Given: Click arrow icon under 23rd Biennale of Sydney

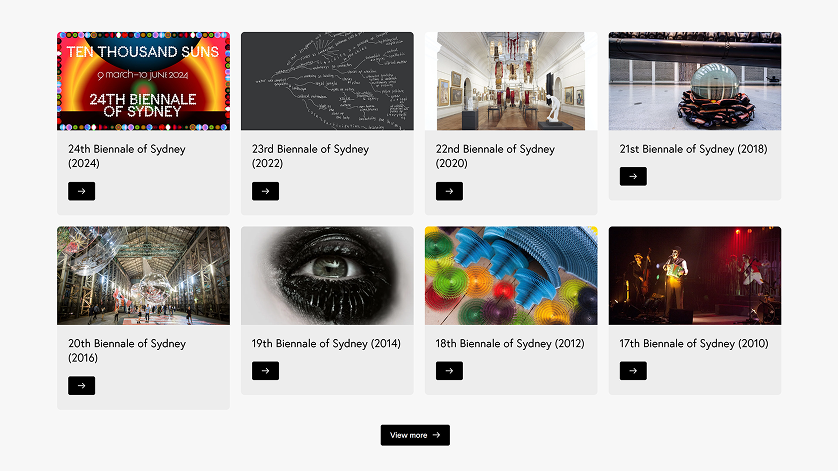Looking at the screenshot, I should 265,191.
